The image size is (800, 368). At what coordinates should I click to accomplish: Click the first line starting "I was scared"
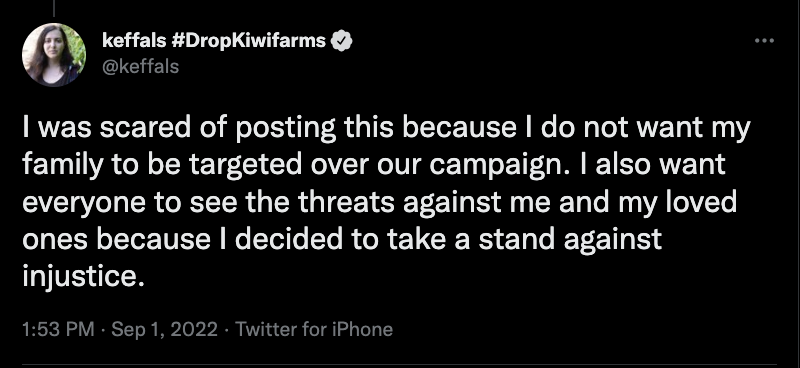[386, 128]
